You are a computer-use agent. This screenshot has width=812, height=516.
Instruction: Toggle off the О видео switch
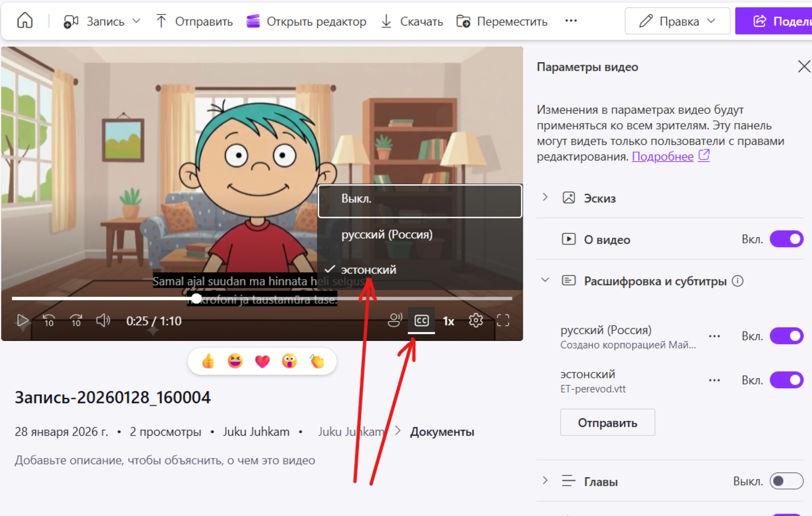[x=786, y=239]
